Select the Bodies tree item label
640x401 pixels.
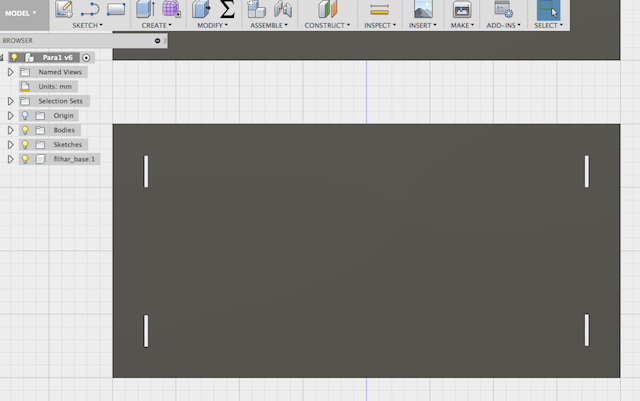64,130
